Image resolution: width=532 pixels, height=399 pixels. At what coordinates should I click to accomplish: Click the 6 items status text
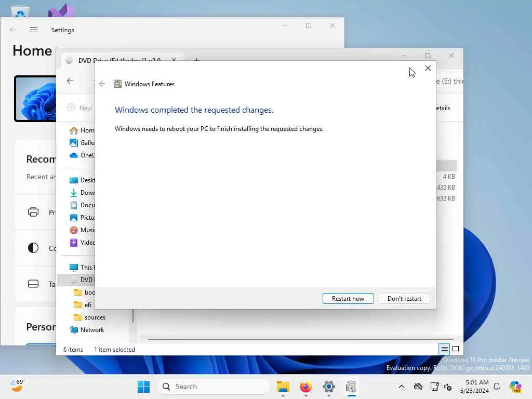[x=73, y=350]
